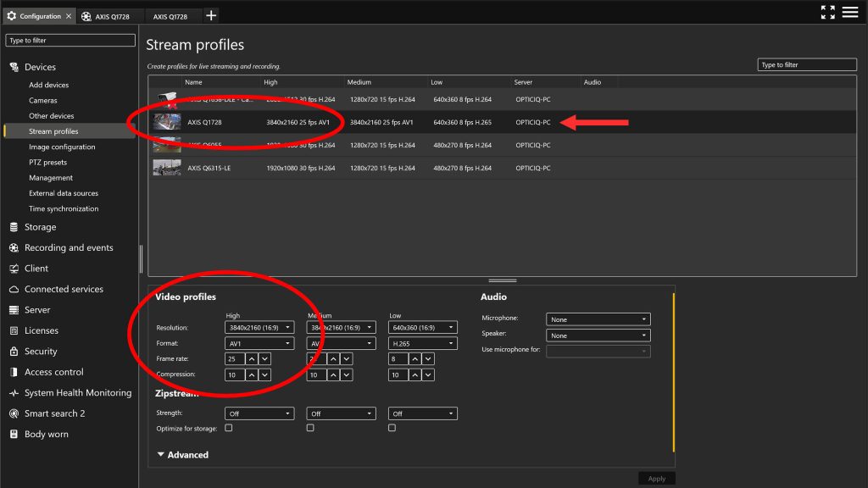Click the System Health Monitoring icon
Viewport: 868px width, 488px height.
(14, 393)
